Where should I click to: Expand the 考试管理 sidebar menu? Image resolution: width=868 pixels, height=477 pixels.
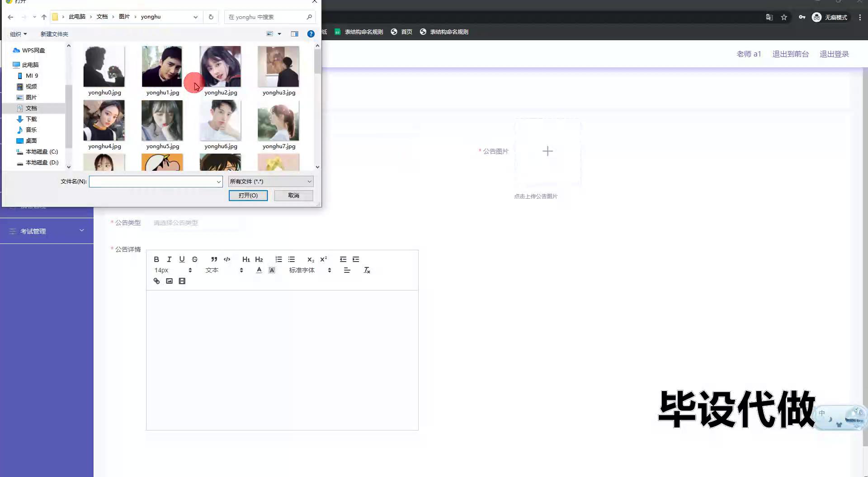coord(47,231)
